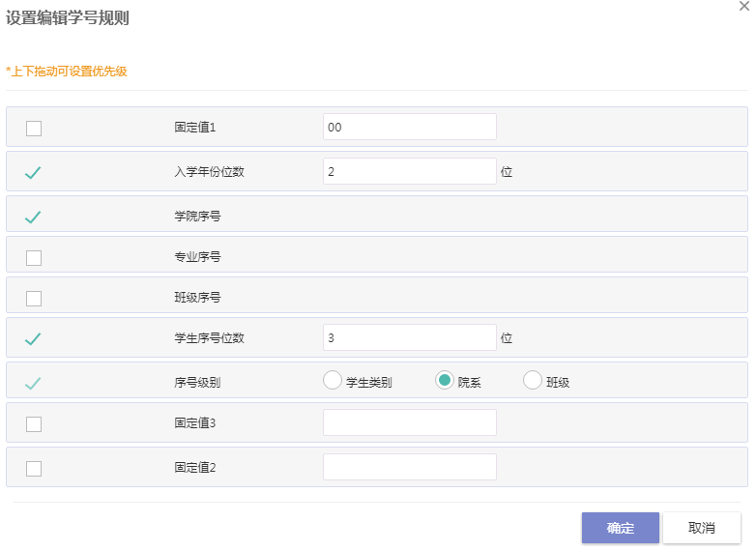Enable the 固定值2 checkbox
756x551 pixels.
34,468
